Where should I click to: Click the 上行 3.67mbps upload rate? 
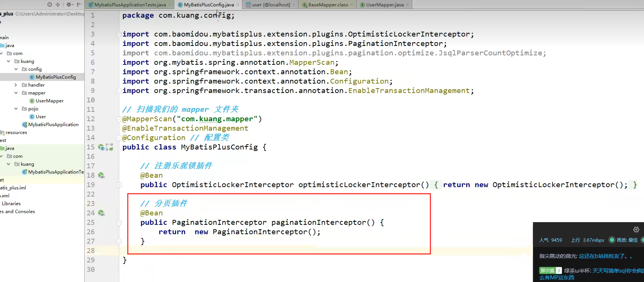click(588, 240)
